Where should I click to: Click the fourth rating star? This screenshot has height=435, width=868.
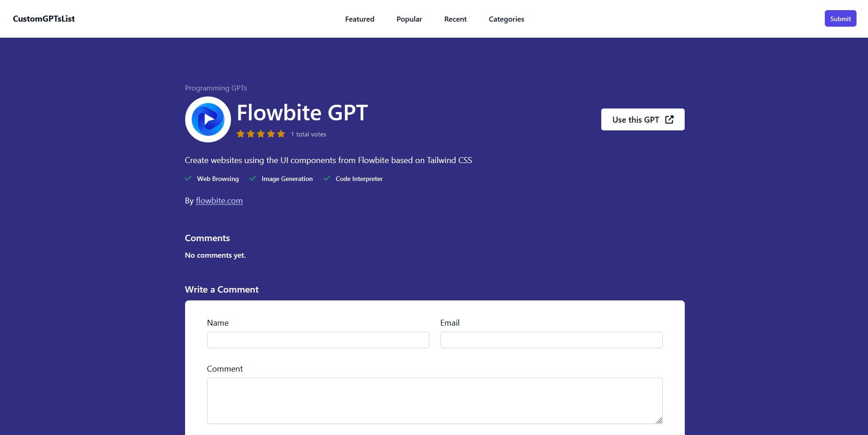click(271, 134)
